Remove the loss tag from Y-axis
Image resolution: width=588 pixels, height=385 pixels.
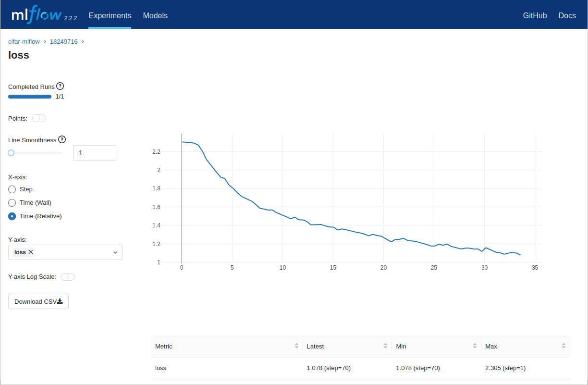point(31,252)
